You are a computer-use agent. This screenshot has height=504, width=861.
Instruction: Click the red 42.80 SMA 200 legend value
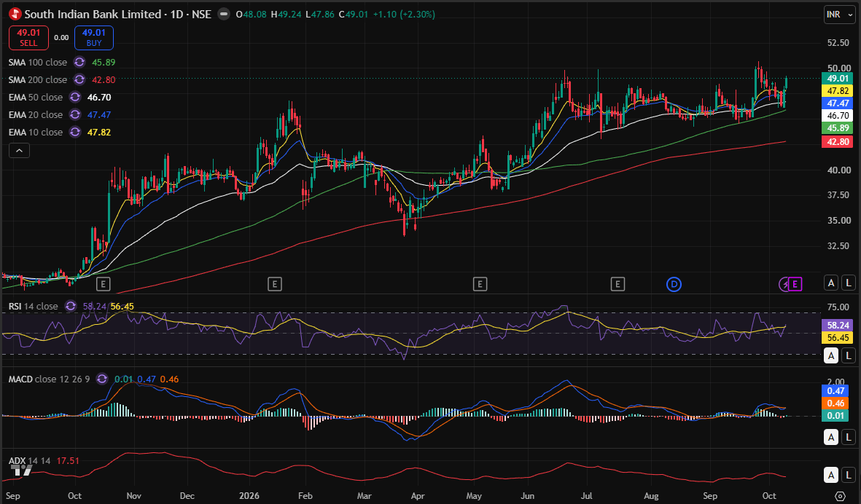[x=104, y=80]
